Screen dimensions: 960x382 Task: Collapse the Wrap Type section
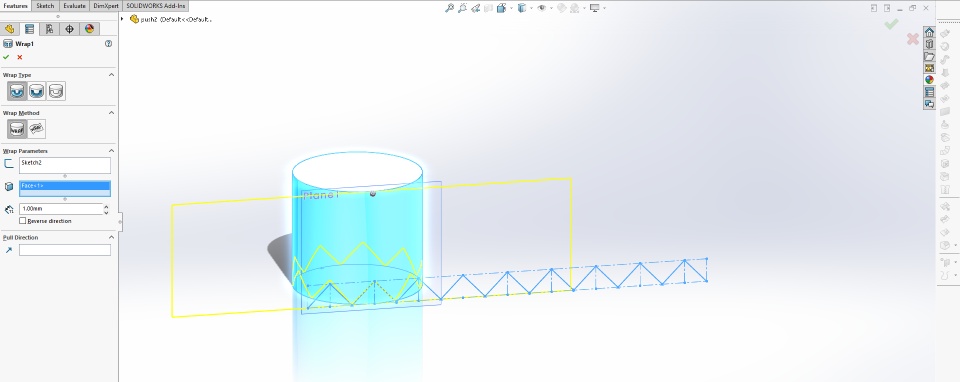(x=111, y=75)
